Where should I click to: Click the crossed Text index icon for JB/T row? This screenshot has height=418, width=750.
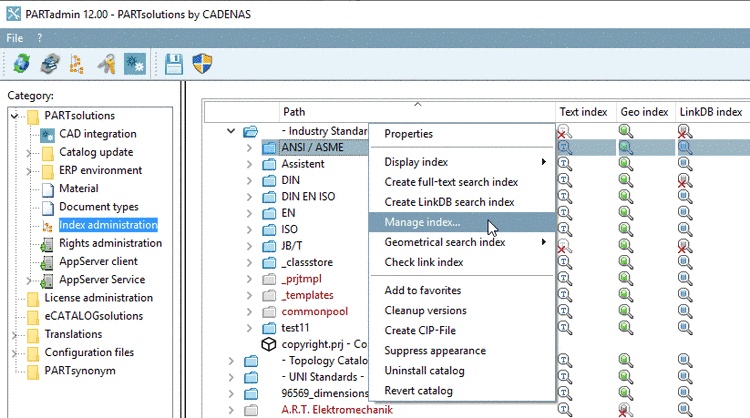click(565, 246)
